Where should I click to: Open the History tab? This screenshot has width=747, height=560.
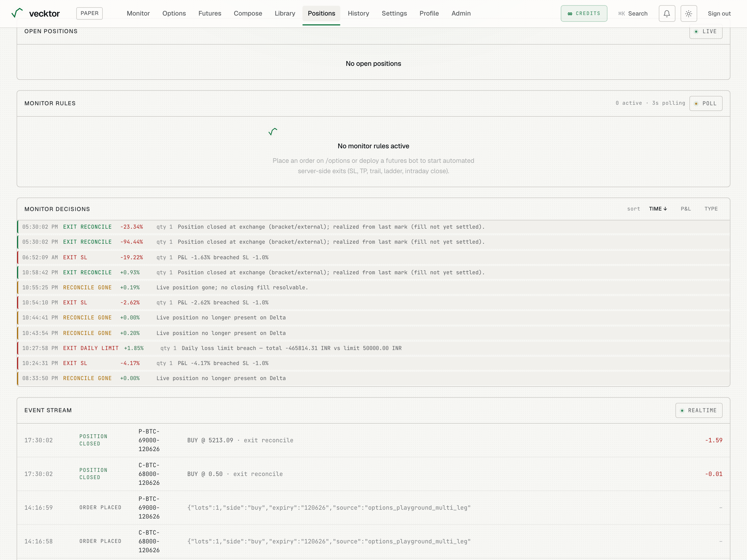[358, 13]
